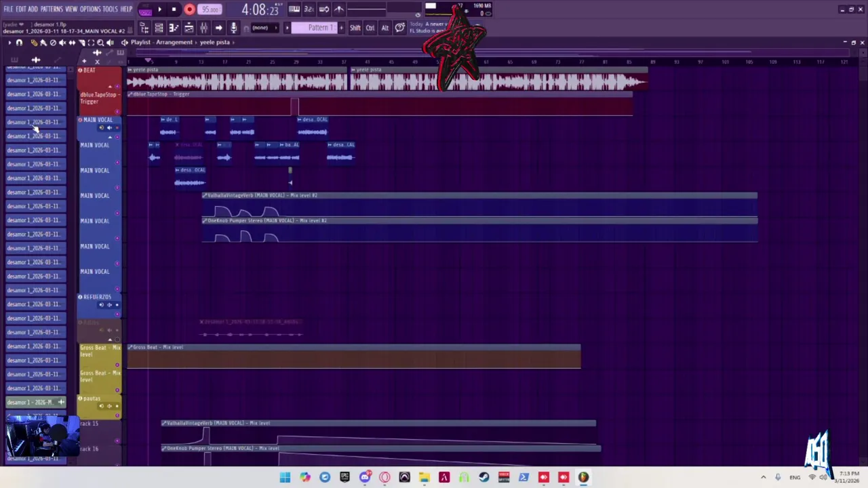
Task: Click the Alt button
Action: 384,28
